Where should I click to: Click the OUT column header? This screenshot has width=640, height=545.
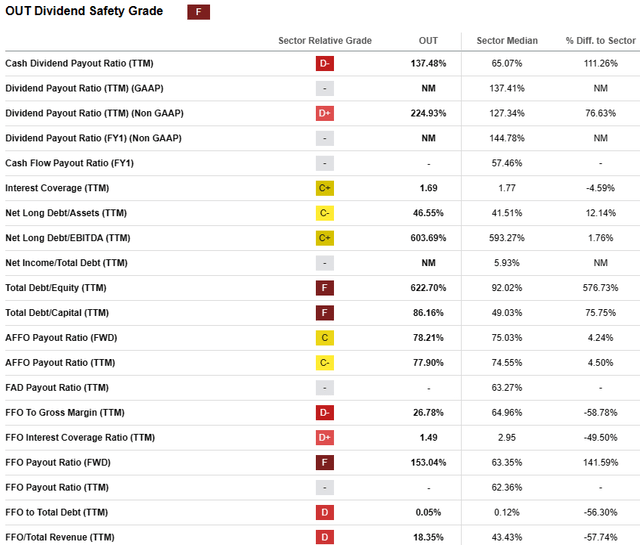pyautogui.click(x=428, y=41)
